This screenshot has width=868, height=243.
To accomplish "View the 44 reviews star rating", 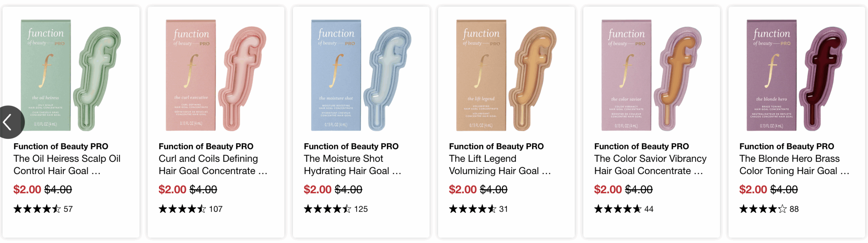I will pos(624,209).
